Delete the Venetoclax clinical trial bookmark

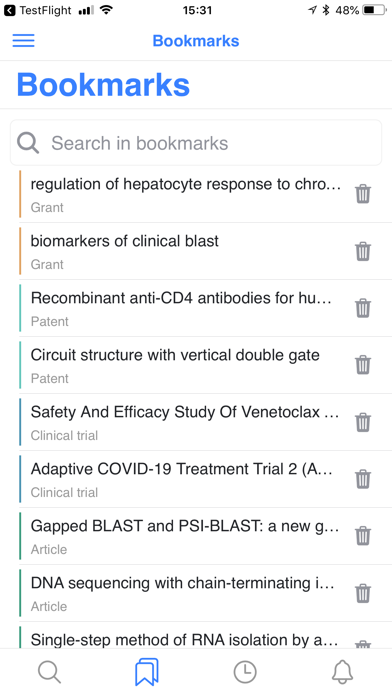pos(363,422)
